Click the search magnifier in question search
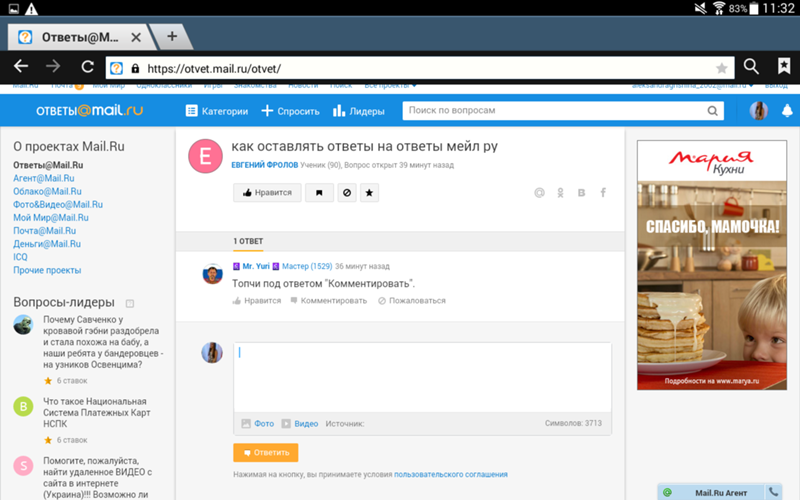 click(x=713, y=111)
